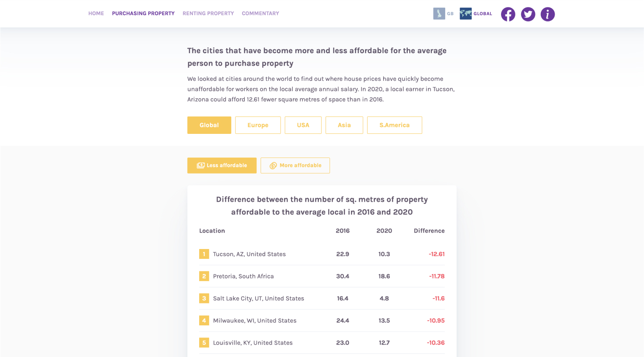Select the GB flag map icon
This screenshot has width=644, height=357.
pos(439,14)
